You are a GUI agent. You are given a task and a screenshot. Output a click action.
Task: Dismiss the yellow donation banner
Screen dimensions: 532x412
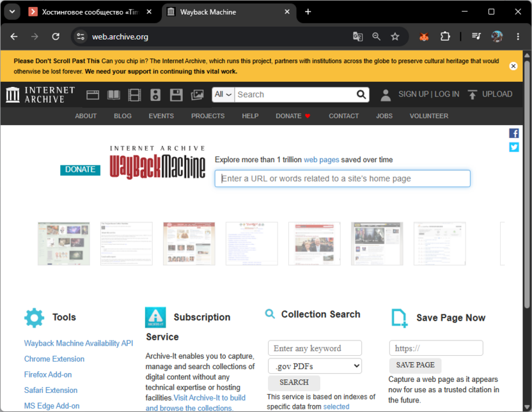pos(513,66)
